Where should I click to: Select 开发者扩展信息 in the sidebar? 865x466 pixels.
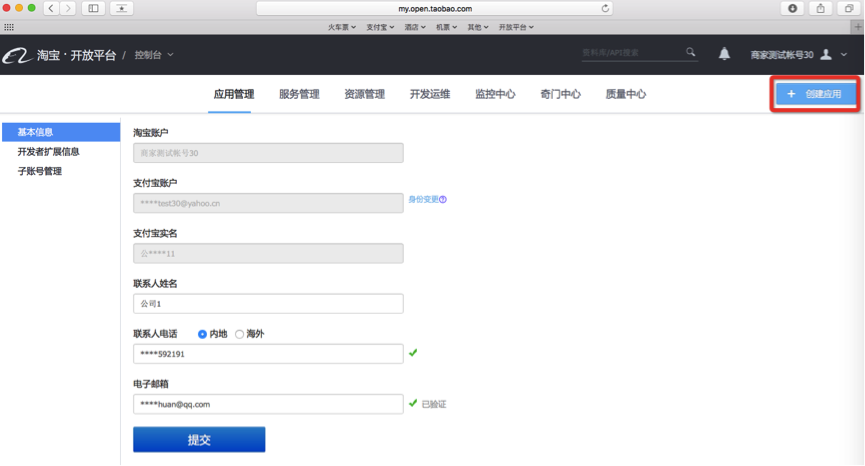(x=49, y=152)
